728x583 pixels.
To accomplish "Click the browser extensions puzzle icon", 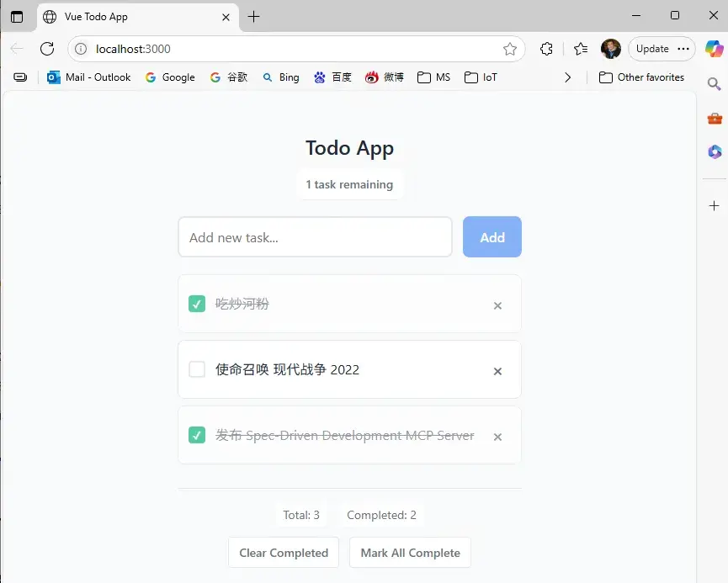I will pyautogui.click(x=546, y=49).
